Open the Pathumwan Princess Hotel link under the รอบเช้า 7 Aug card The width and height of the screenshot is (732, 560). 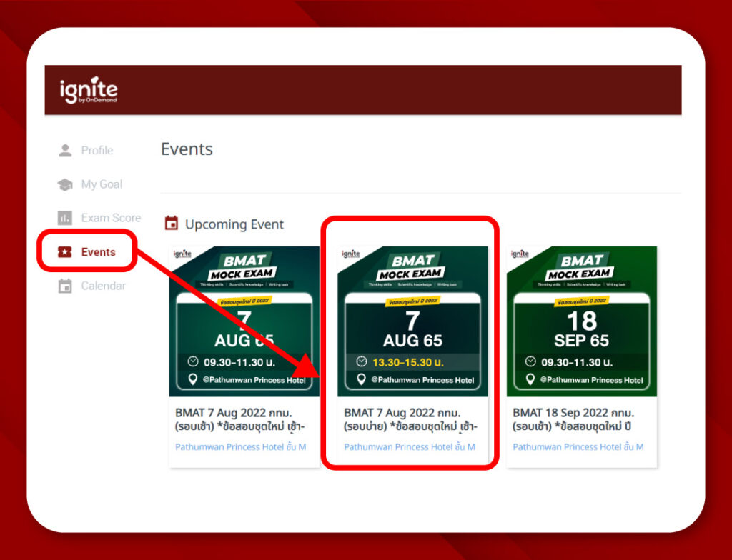coord(240,447)
